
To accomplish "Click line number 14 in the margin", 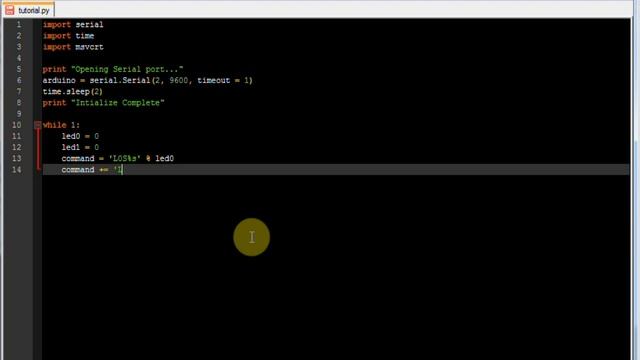I will click(16, 169).
